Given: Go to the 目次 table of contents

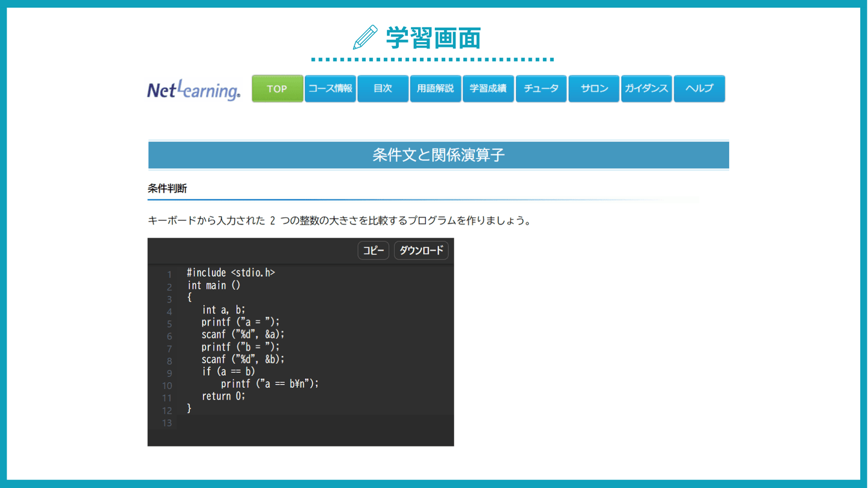Looking at the screenshot, I should click(x=383, y=89).
